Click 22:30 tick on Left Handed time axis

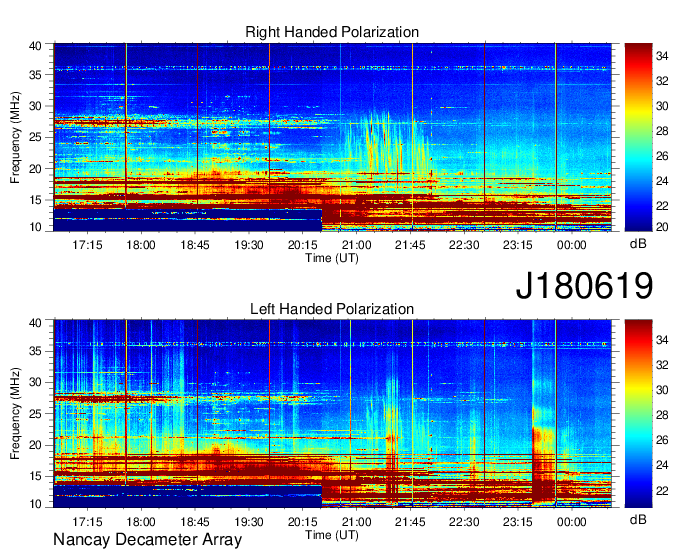pos(464,522)
